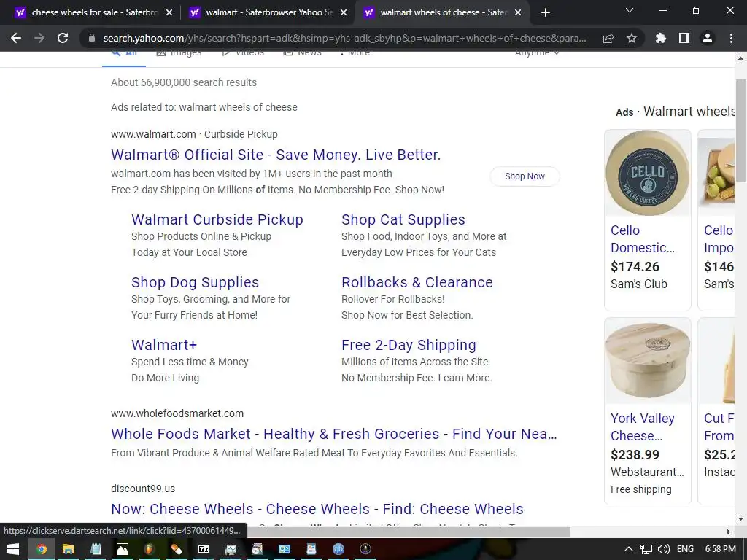Open the 'Walmart+' link
Screen dimensions: 747x560
point(164,345)
